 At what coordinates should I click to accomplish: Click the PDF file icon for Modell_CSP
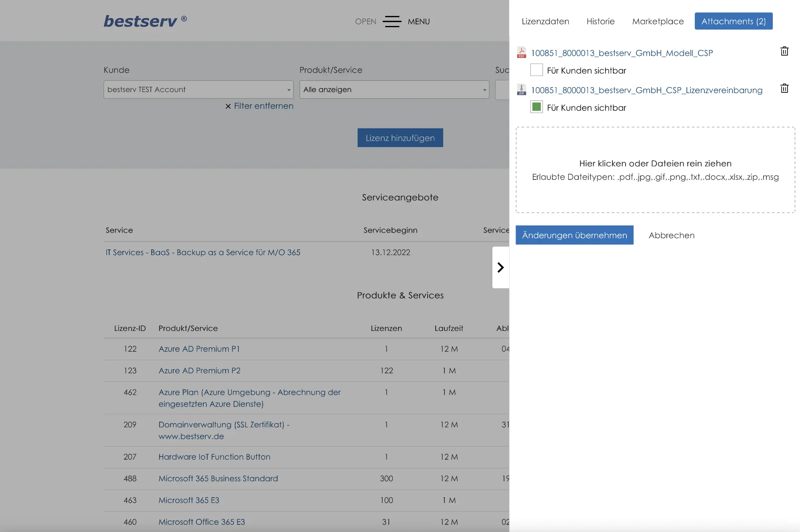click(521, 52)
